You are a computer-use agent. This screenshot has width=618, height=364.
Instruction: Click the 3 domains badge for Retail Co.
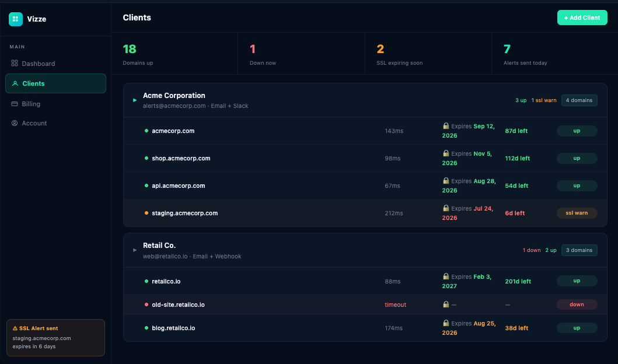pyautogui.click(x=579, y=250)
